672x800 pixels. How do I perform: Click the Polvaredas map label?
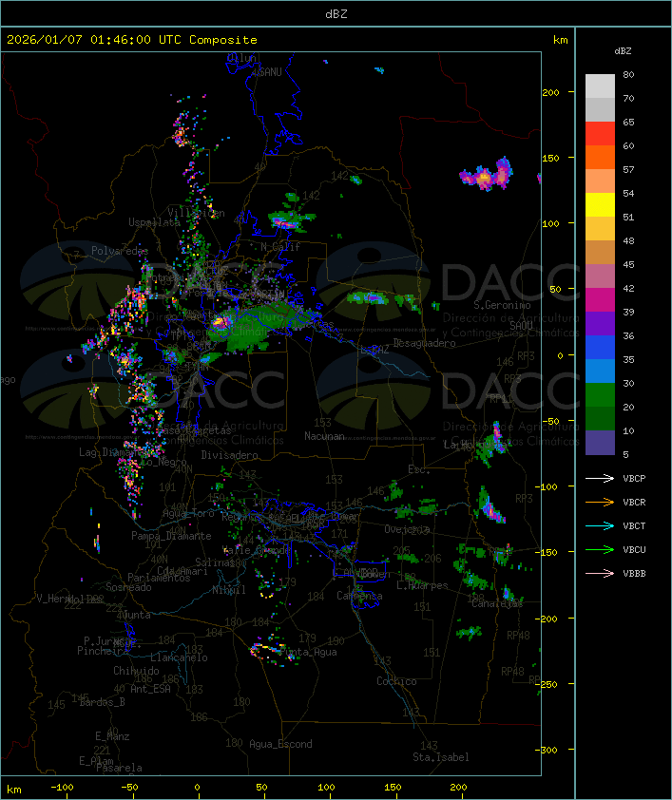point(120,251)
